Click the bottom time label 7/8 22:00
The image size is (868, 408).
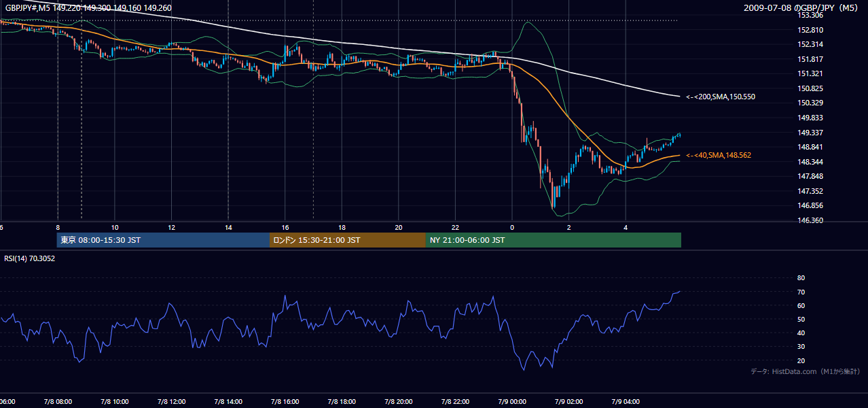(x=455, y=402)
